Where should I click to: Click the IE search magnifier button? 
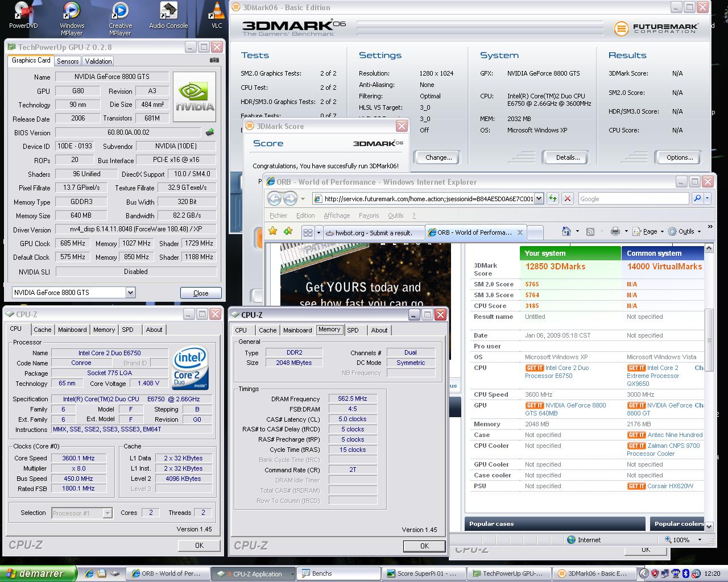[x=697, y=198]
